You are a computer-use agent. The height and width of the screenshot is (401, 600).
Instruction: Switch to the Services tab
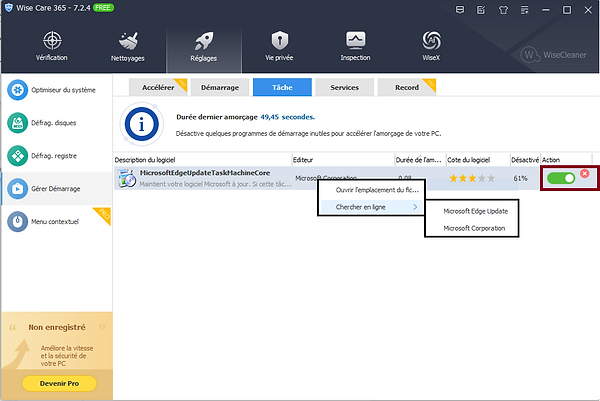345,87
